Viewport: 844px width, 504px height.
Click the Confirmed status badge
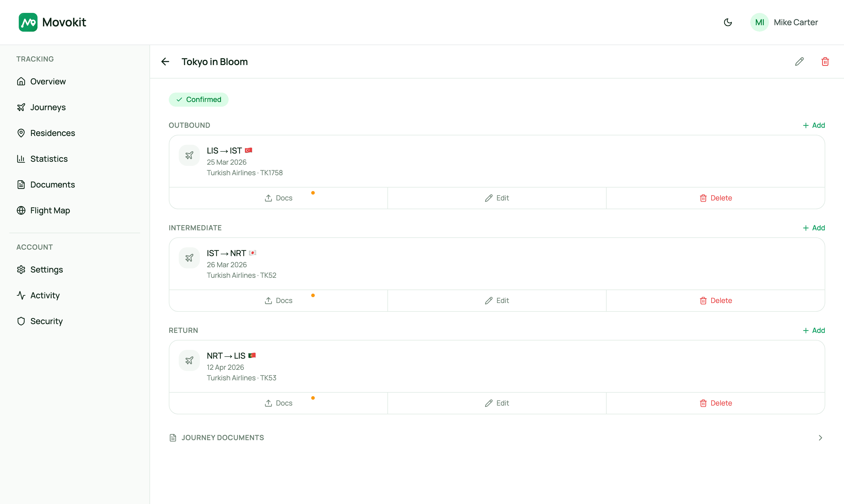click(199, 100)
